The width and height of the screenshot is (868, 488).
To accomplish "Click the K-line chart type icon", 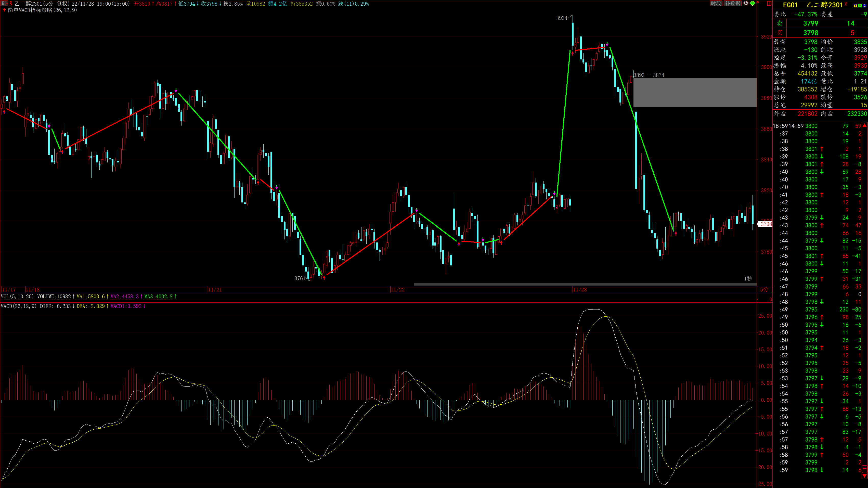I will tap(3, 3).
